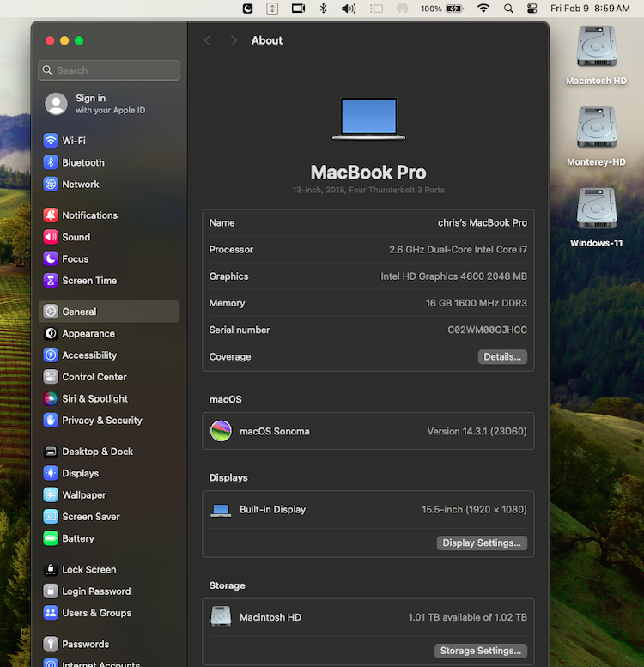Image resolution: width=644 pixels, height=667 pixels.
Task: Click serial number C02WM00GJHCC
Action: [487, 330]
